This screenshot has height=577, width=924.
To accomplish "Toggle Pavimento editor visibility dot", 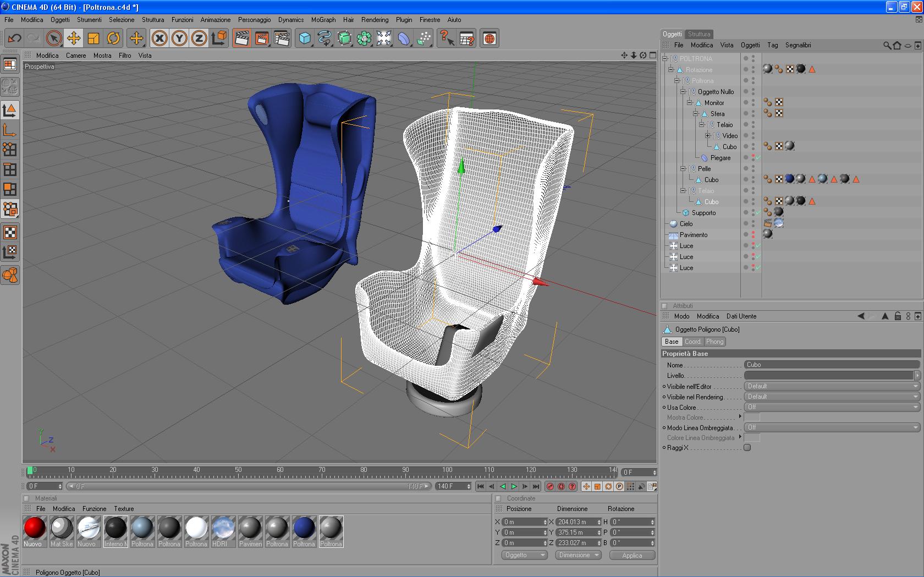I will point(753,233).
